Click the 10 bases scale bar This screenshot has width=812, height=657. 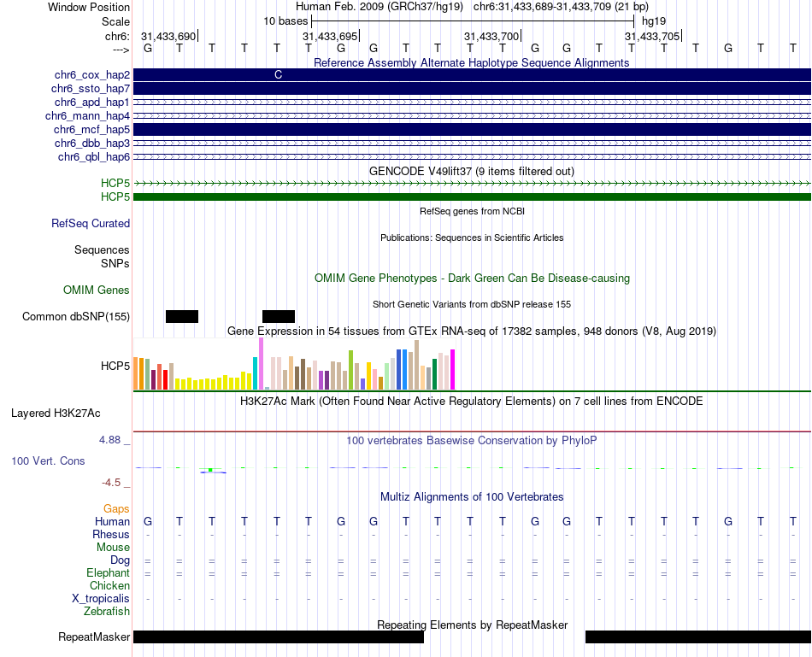(x=473, y=21)
